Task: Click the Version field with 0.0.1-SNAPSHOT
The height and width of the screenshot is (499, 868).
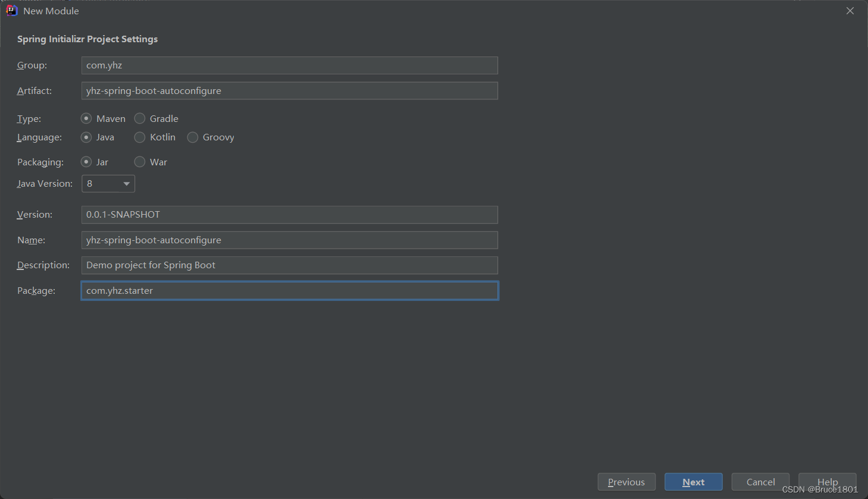Action: point(290,215)
